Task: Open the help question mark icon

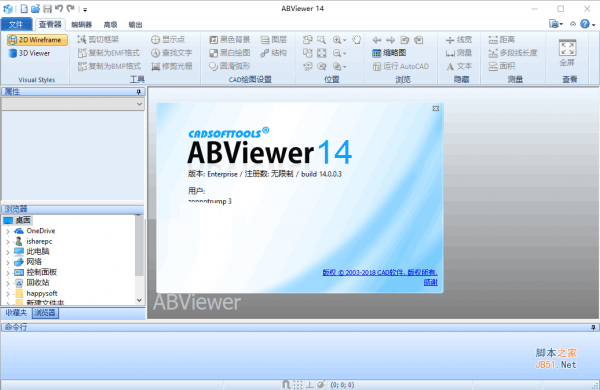Action: 585,24
